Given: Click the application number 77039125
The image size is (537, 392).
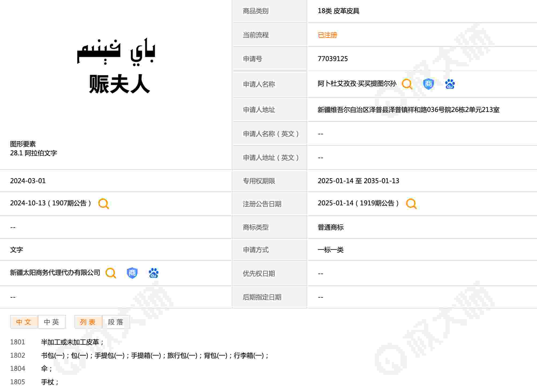Looking at the screenshot, I should click(332, 59).
